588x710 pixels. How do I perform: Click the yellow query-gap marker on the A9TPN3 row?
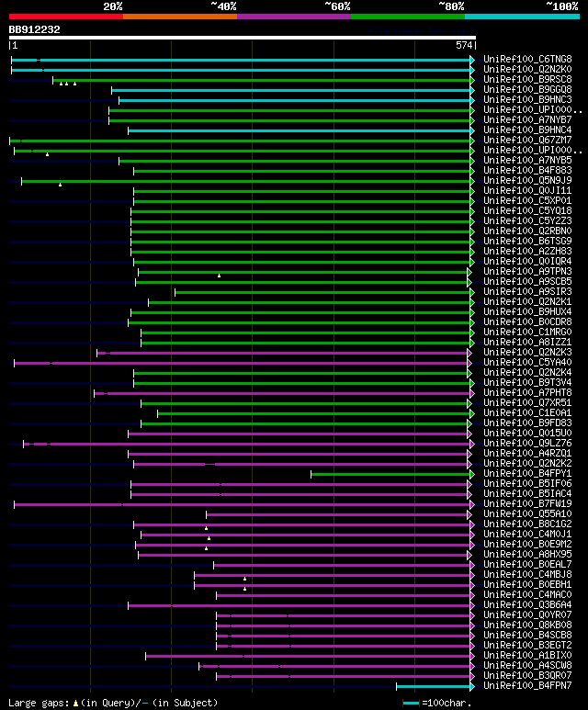click(x=220, y=276)
